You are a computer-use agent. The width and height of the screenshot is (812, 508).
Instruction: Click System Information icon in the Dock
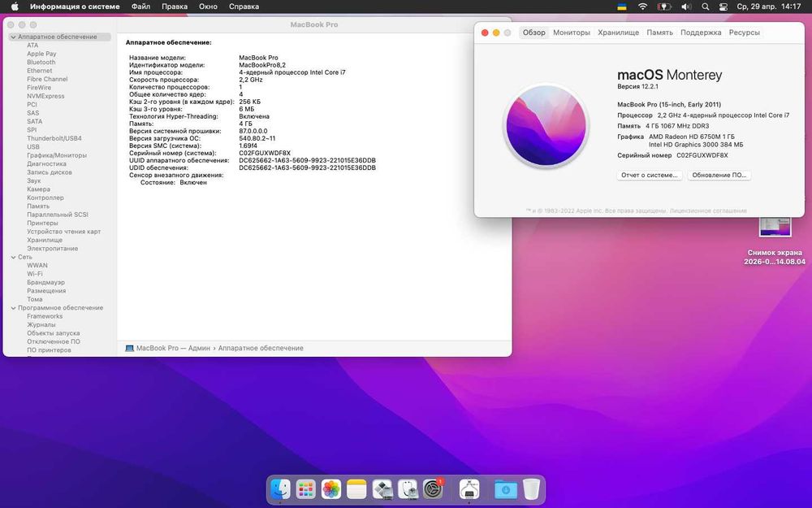click(469, 488)
